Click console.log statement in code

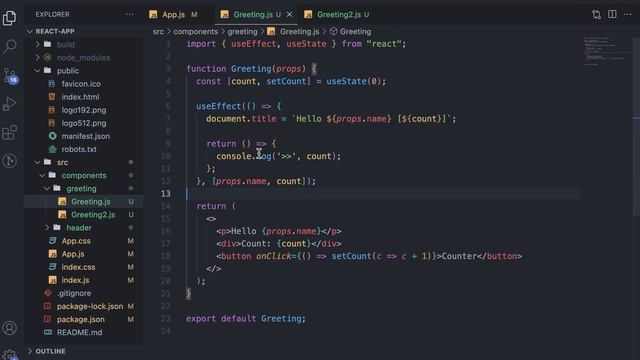[x=278, y=156]
